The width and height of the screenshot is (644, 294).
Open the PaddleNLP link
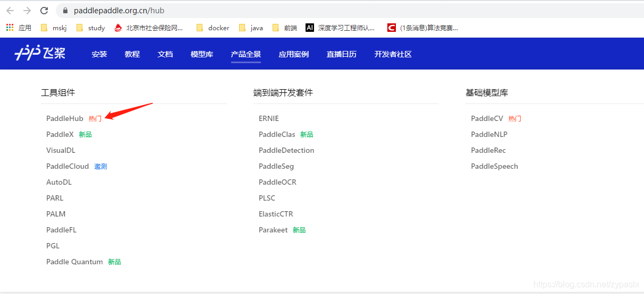(x=489, y=134)
